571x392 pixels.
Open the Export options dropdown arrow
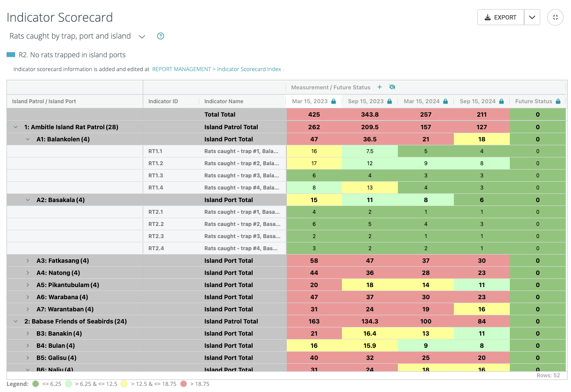532,17
